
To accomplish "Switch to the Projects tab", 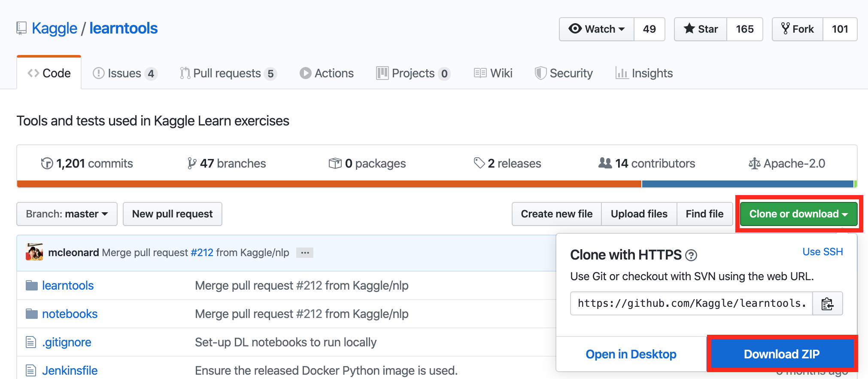I will click(413, 73).
